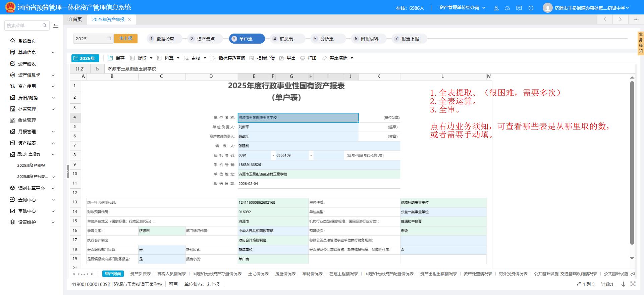Click the vertical scrollbar of spreadsheet
The image size is (644, 295).
632,163
